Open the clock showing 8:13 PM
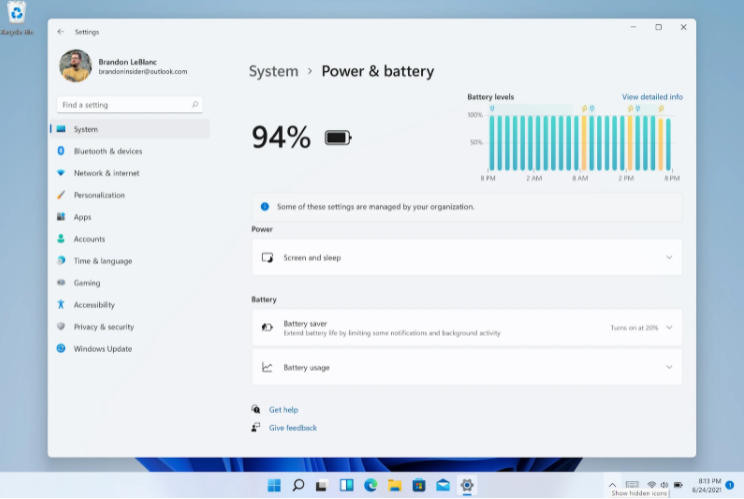The height and width of the screenshot is (499, 744). click(x=706, y=485)
